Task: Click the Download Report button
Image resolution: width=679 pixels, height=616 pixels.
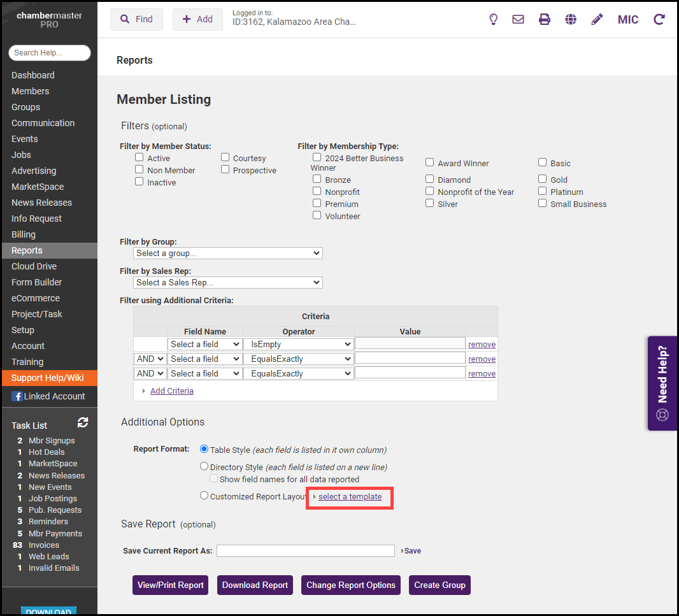Action: (x=255, y=585)
